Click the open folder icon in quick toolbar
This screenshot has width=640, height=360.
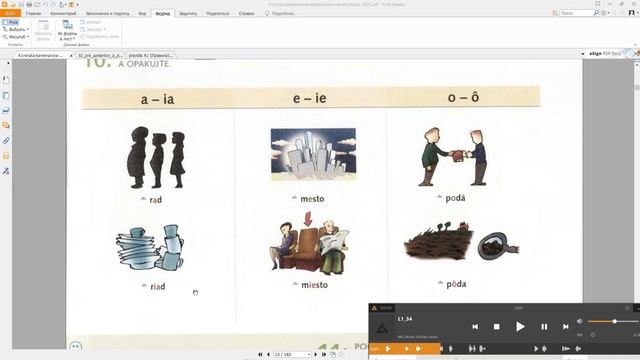click(13, 4)
